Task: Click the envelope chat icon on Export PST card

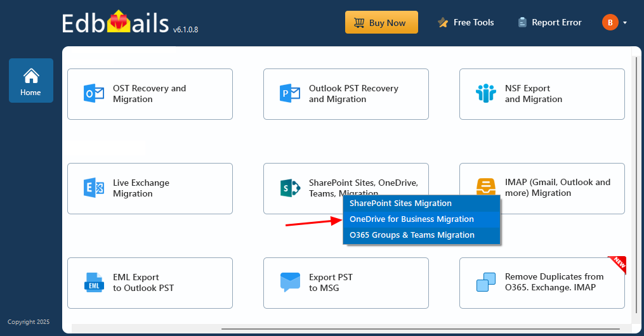Action: pos(290,282)
